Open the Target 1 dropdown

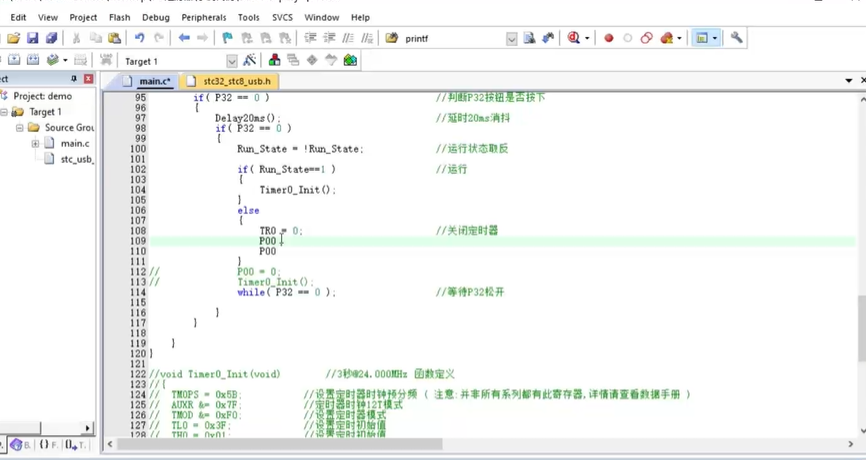point(231,61)
